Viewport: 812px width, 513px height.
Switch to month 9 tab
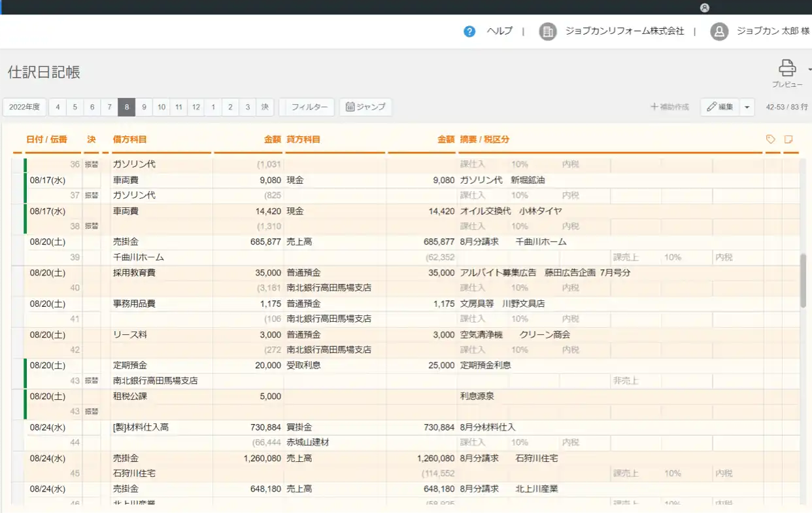click(144, 107)
